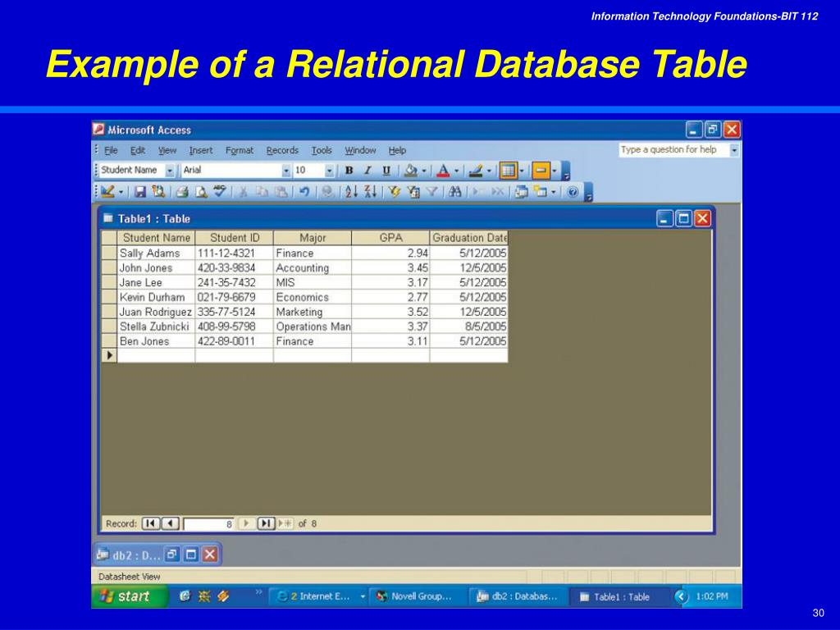840x630 pixels.
Task: Open the Insert menu
Action: tap(200, 151)
